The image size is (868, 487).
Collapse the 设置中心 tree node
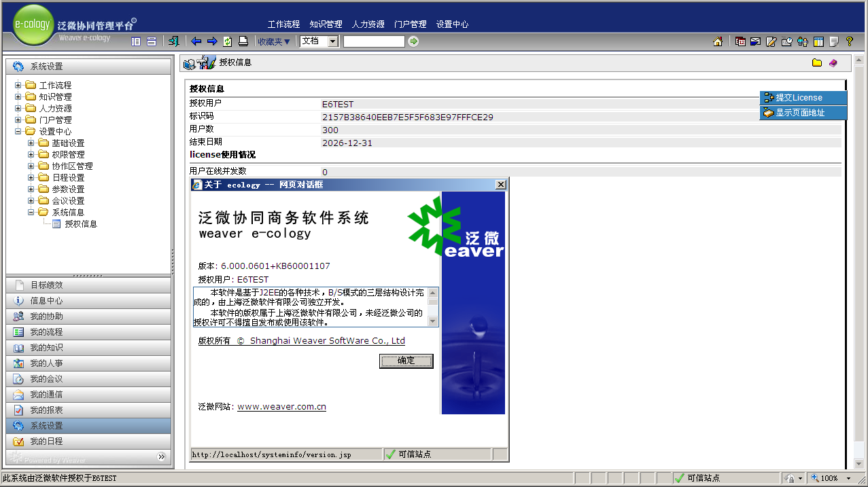(x=18, y=132)
